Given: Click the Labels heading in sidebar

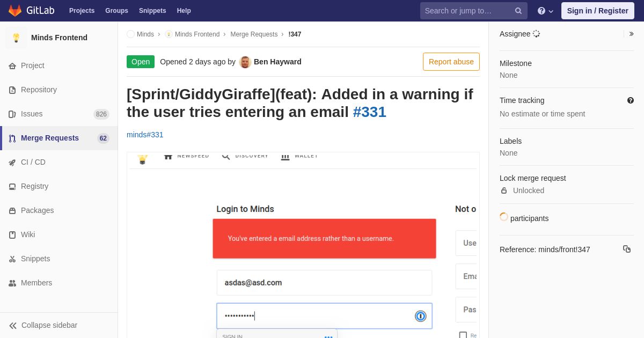Looking at the screenshot, I should click(x=510, y=141).
